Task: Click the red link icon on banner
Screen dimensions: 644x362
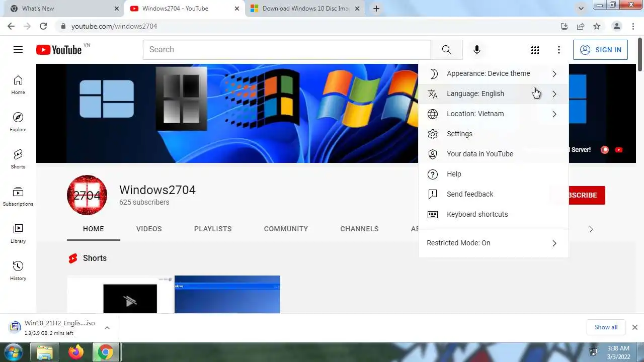Action: (605, 149)
